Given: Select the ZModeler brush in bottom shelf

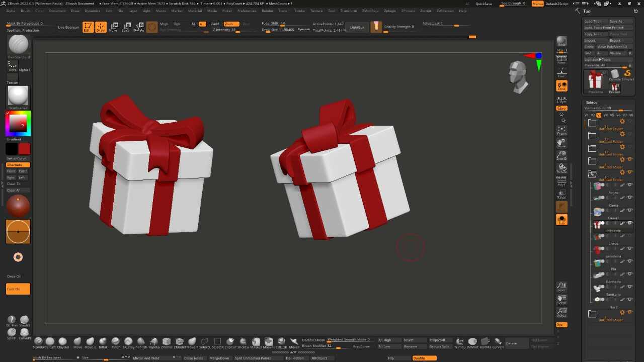Looking at the screenshot, I should point(180,342).
